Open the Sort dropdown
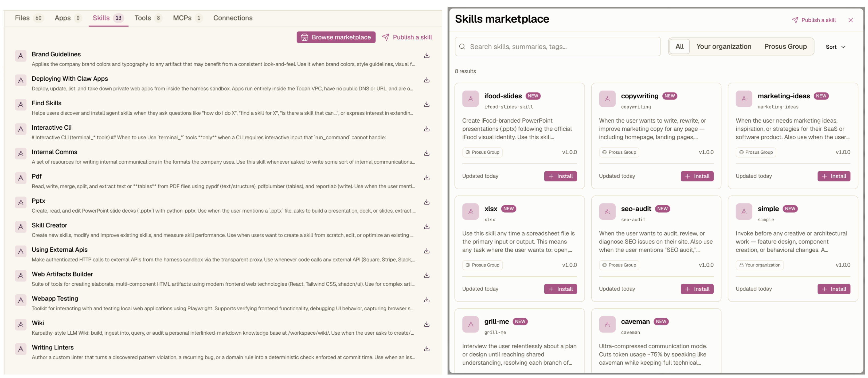The width and height of the screenshot is (868, 378). point(835,47)
